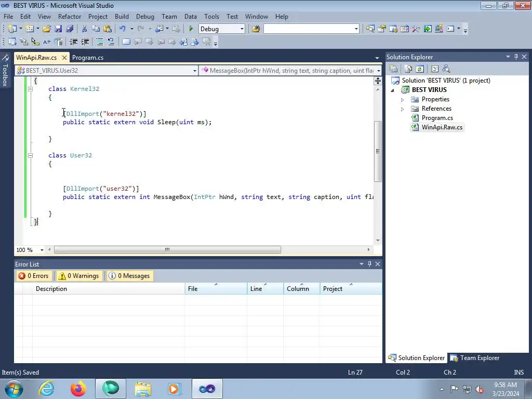Viewport: 532px width, 399px height.
Task: Click the Add New Item toolbar icon
Action: pyautogui.click(x=30, y=29)
